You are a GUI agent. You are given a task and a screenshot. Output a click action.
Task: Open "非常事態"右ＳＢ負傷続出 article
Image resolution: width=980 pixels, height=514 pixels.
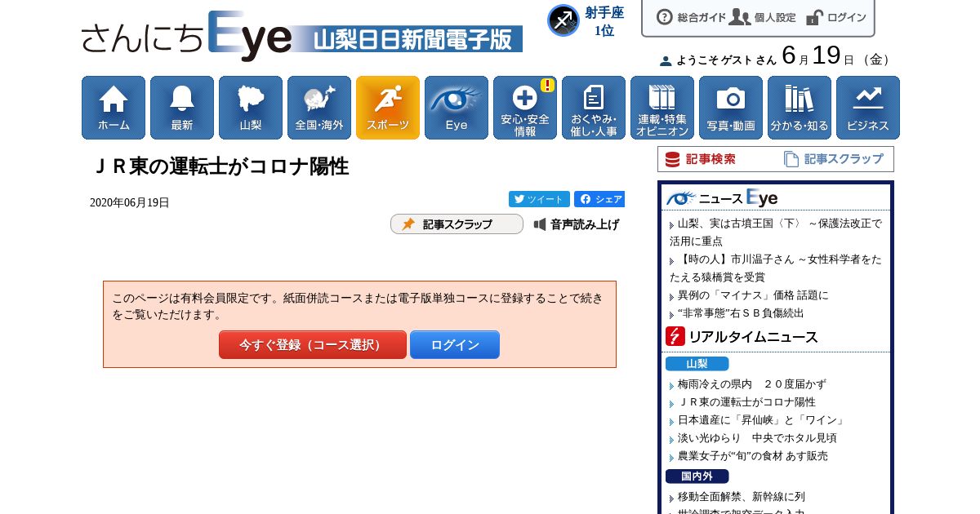coord(741,313)
